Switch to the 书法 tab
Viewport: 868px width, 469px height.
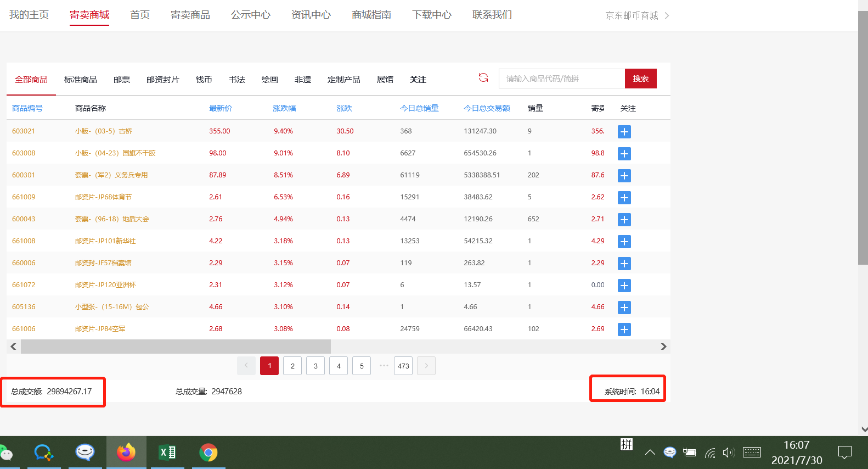(x=237, y=80)
